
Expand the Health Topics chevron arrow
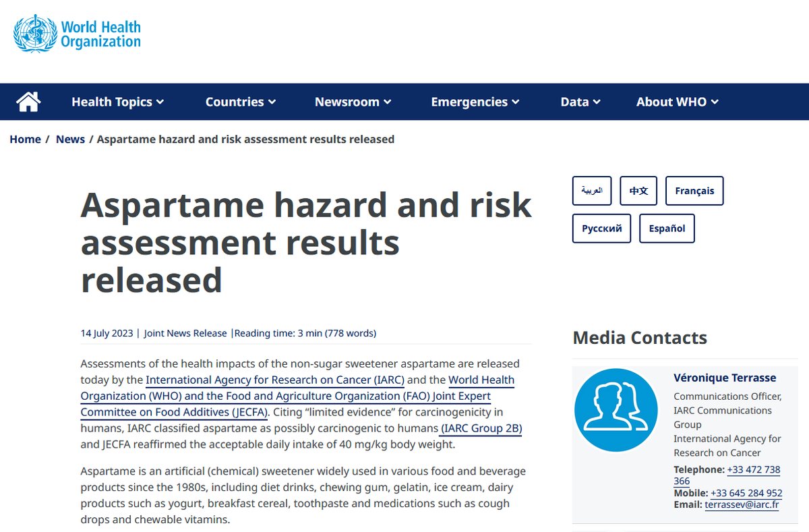pos(160,102)
